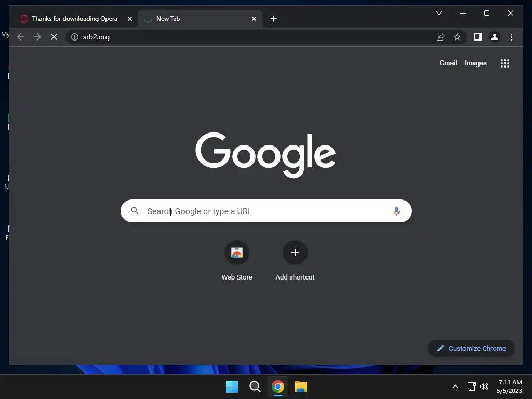Bookmark this tab with the star
The width and height of the screenshot is (532, 399).
[457, 37]
